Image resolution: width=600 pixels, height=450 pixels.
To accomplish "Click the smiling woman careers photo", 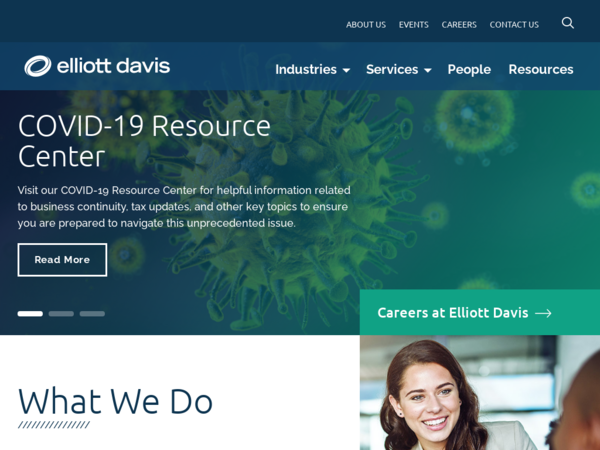I will point(480,393).
